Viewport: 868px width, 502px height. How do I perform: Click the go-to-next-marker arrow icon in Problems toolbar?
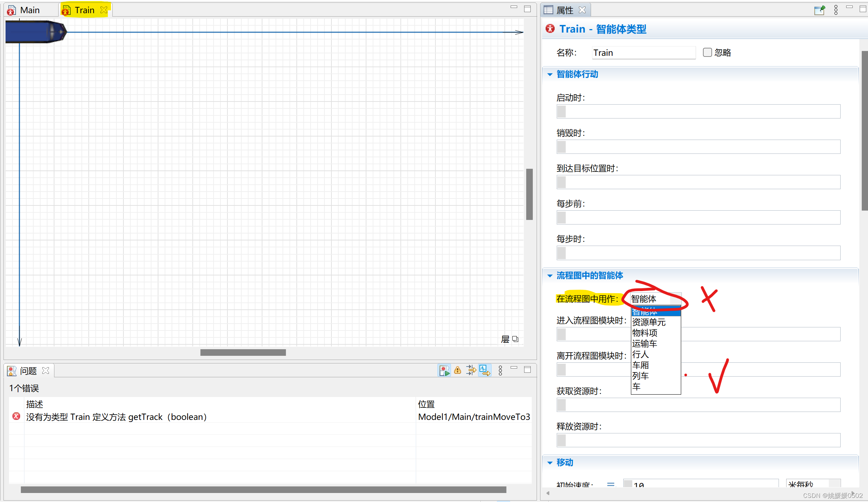471,370
